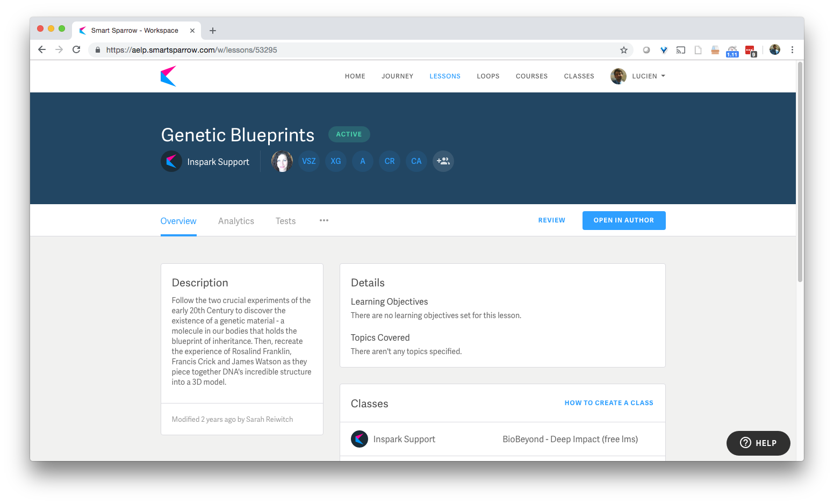This screenshot has height=504, width=834.
Task: Click the grey circle extension icon
Action: [646, 50]
